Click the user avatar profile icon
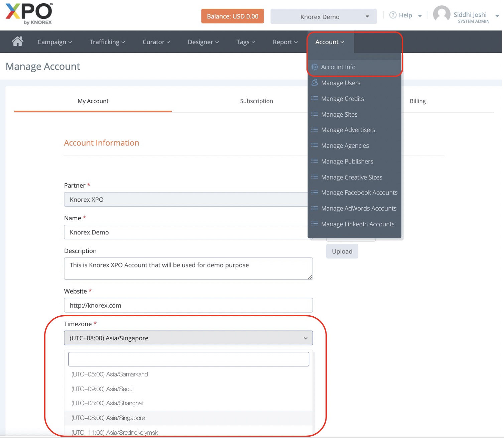The height and width of the screenshot is (438, 504). (442, 15)
